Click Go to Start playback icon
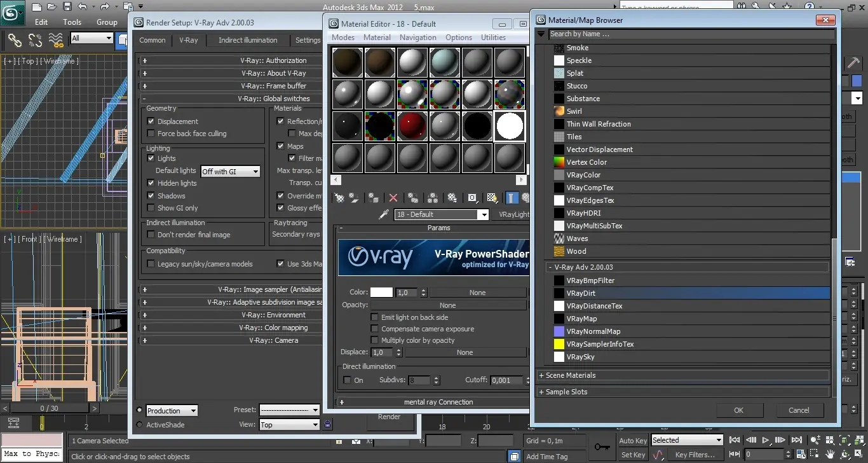The height and width of the screenshot is (463, 868). [735, 440]
